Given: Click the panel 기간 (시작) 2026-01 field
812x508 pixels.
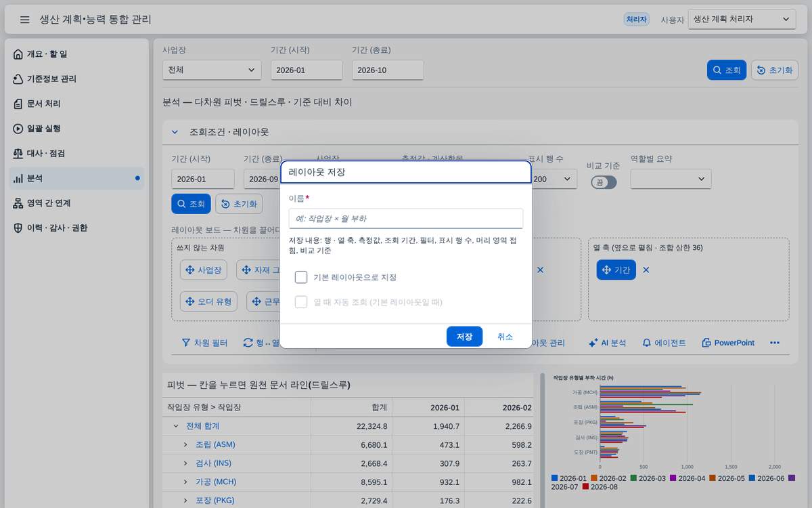Looking at the screenshot, I should click(203, 179).
